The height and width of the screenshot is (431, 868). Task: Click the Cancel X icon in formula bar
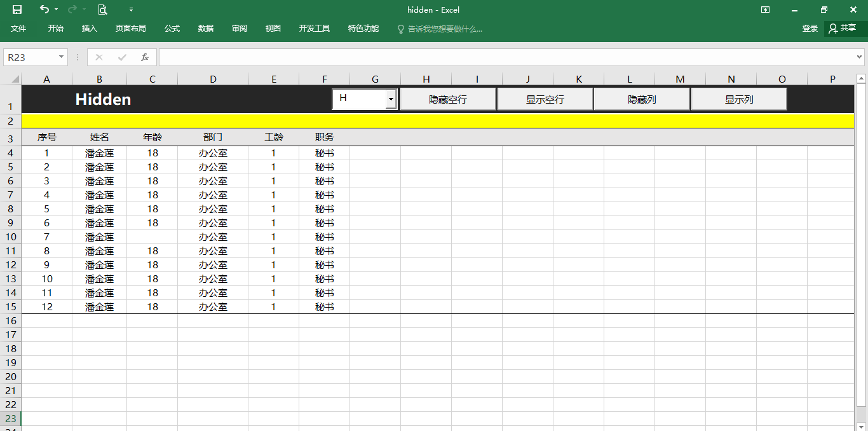98,57
